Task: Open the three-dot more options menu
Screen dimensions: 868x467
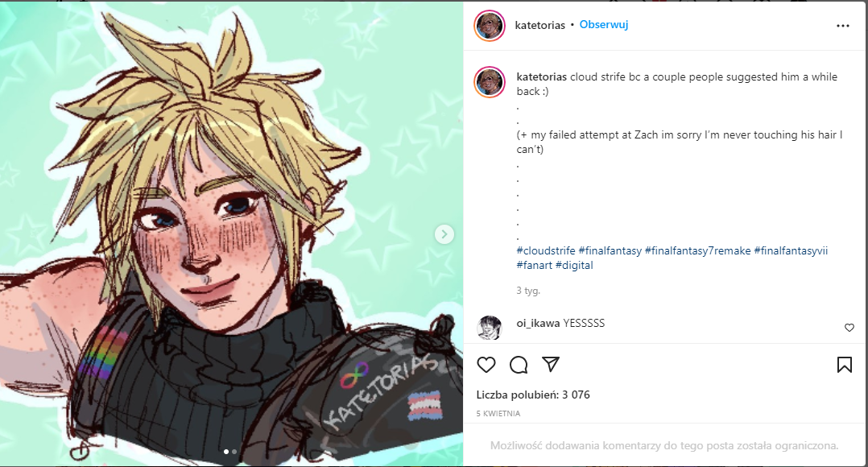Action: coord(842,26)
